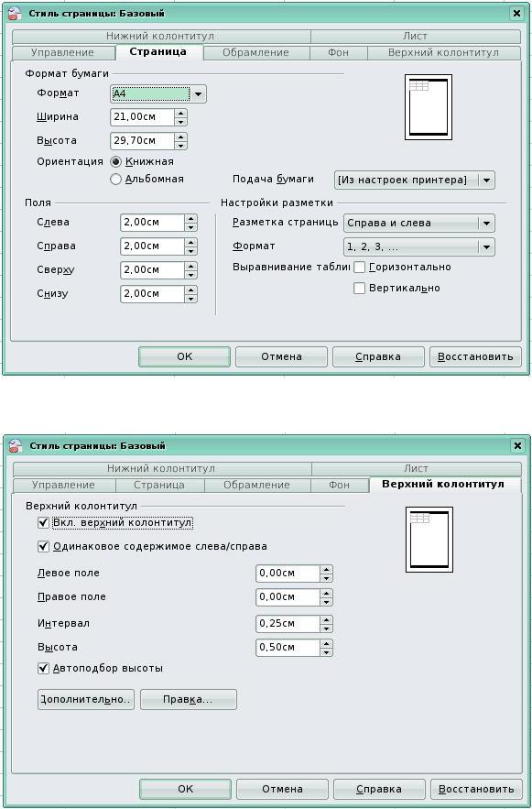This screenshot has width=532, height=809.
Task: Switch to Обрамление tab in upper dialog
Action: [255, 52]
